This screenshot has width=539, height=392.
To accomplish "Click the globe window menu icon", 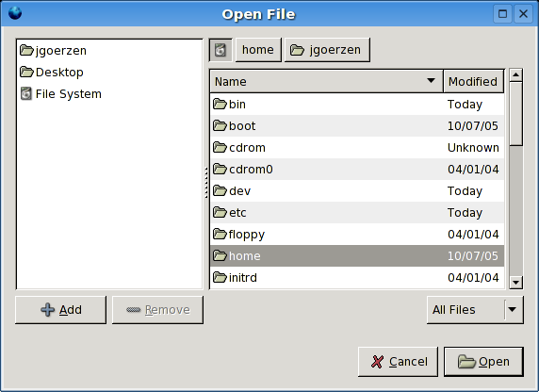I will point(15,13).
